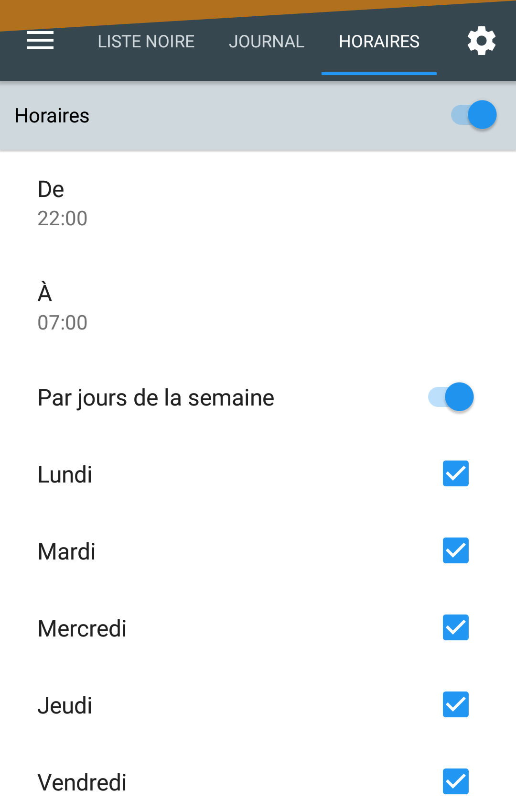
Task: Change the À end time 07:00
Action: coord(258,307)
